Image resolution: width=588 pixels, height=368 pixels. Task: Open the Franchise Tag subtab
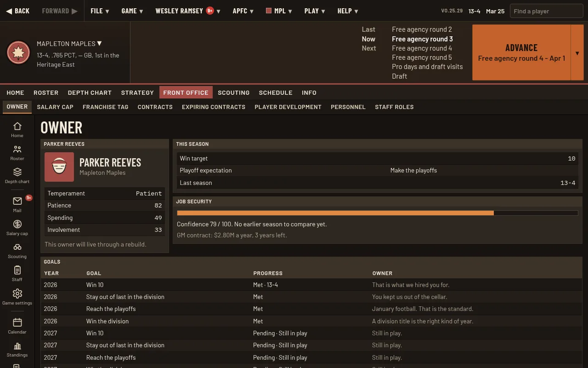coord(105,107)
